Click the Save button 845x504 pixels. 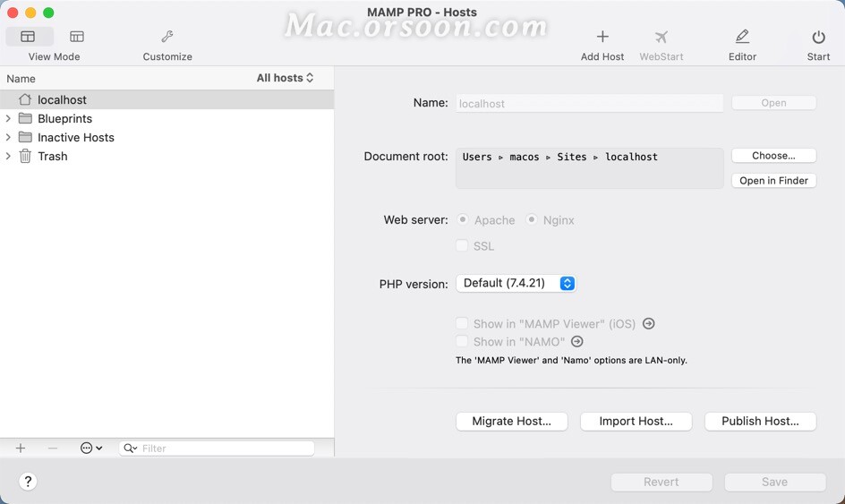click(x=775, y=482)
